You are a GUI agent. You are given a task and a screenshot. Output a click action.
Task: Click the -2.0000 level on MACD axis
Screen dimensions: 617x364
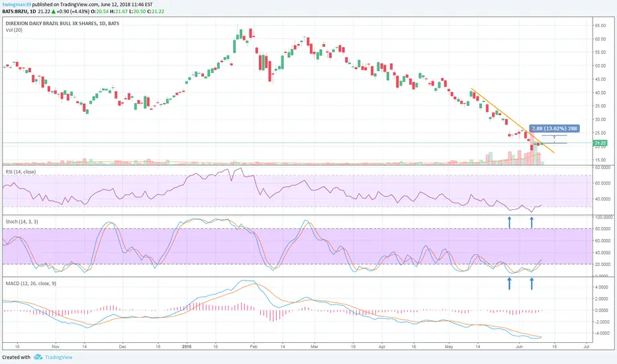tap(602, 322)
